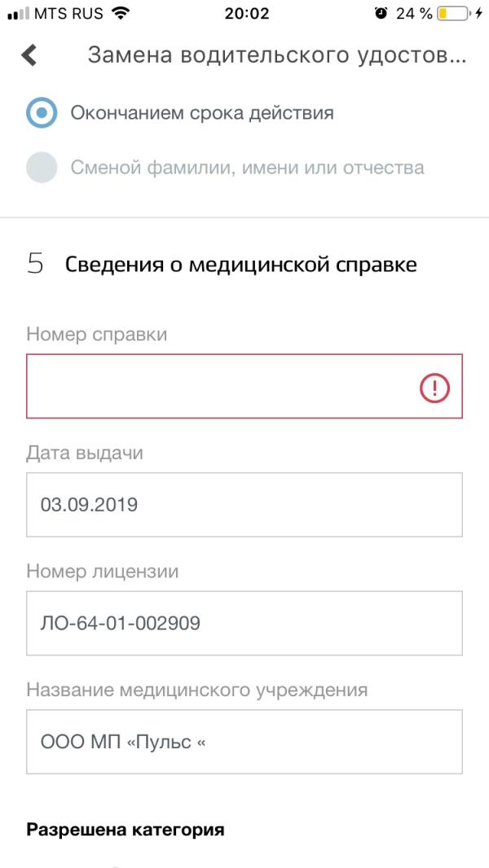Tap the 'Сведения о медицинской справке' section header
This screenshot has height=868, width=489.
click(x=241, y=265)
